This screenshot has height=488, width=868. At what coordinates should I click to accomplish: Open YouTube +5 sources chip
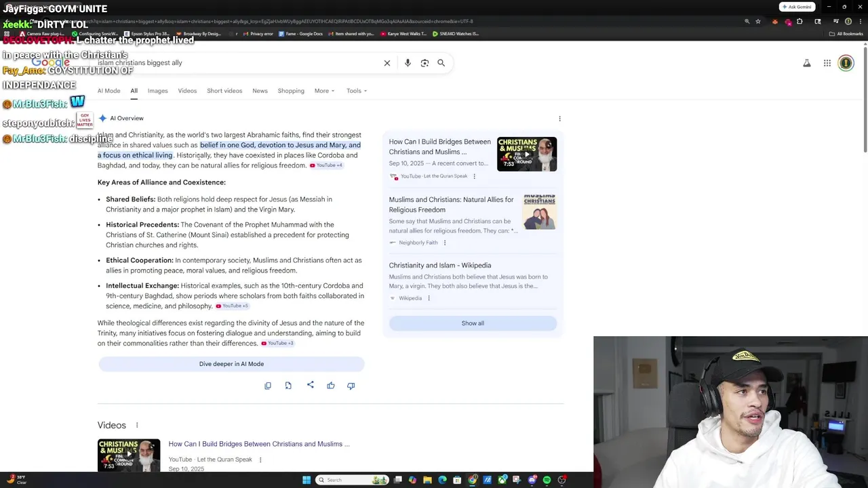(x=232, y=306)
